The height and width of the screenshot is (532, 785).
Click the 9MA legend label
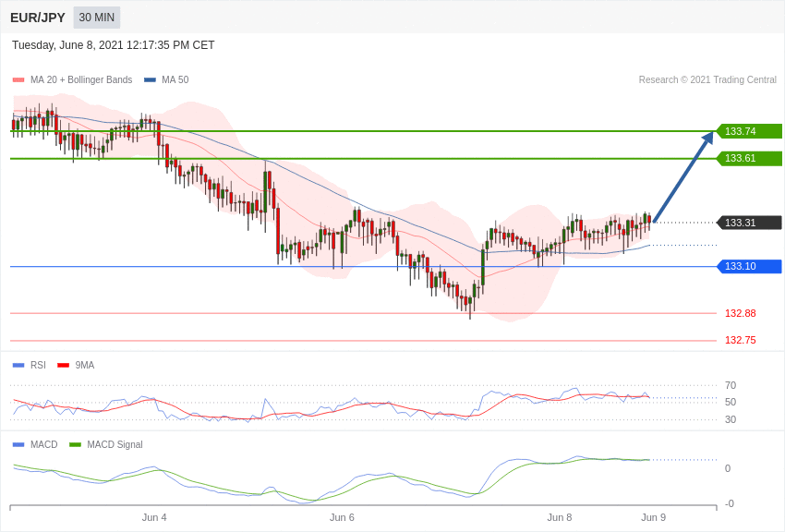coord(85,366)
